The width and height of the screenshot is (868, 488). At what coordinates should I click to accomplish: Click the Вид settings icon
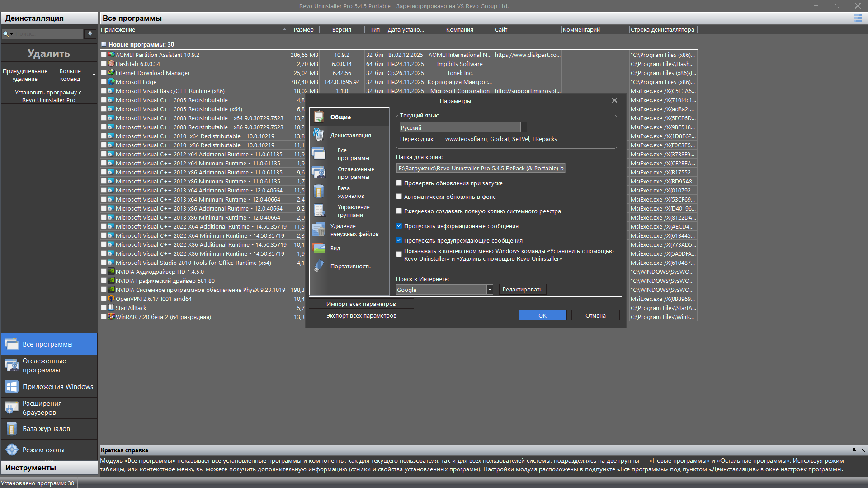coord(319,248)
